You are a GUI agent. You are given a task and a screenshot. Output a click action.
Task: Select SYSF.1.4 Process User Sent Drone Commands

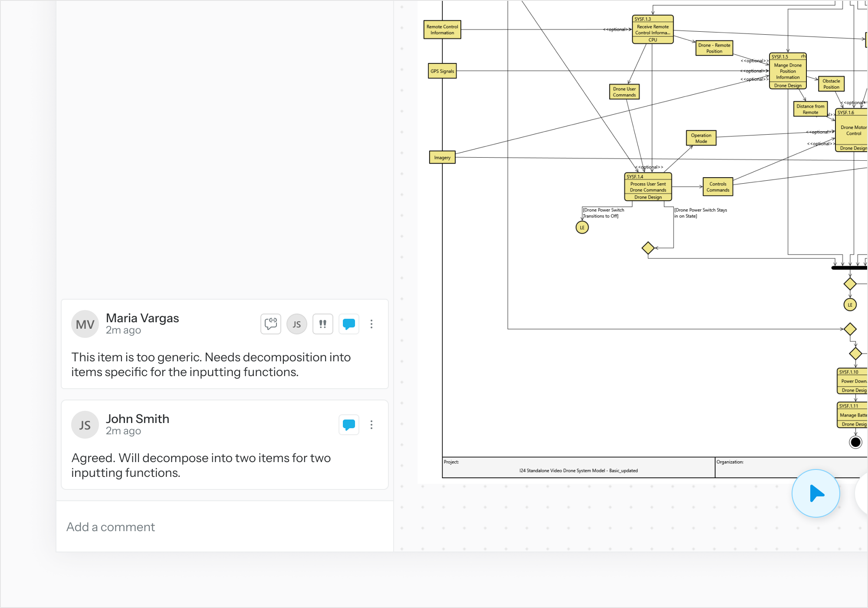point(648,187)
